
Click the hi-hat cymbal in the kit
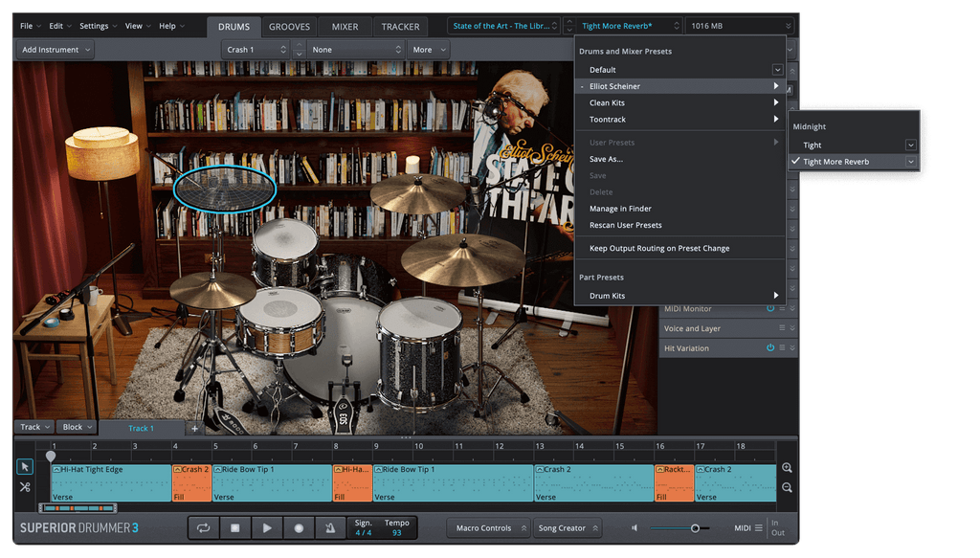212,290
